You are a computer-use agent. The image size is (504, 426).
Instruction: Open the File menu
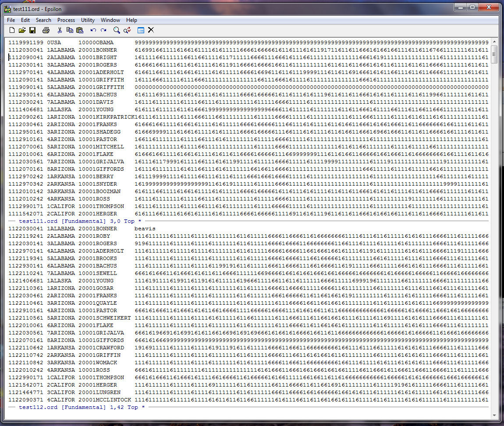tap(11, 20)
